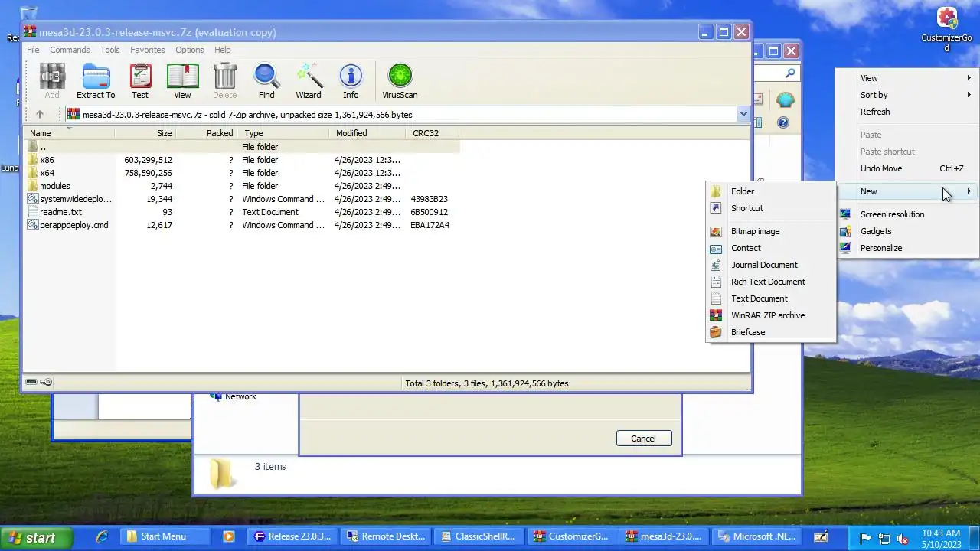Select the systemwidedeploy file row
The width and height of the screenshot is (980, 551).
[x=241, y=199]
